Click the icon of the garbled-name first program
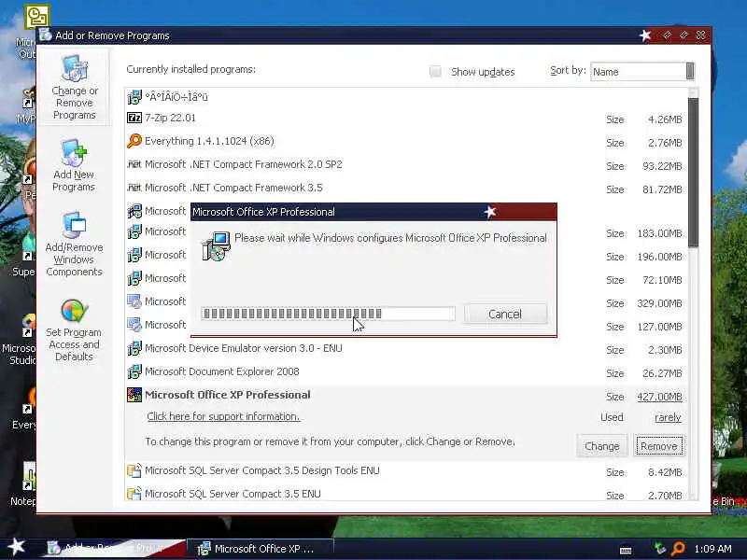The image size is (747, 560). (134, 97)
